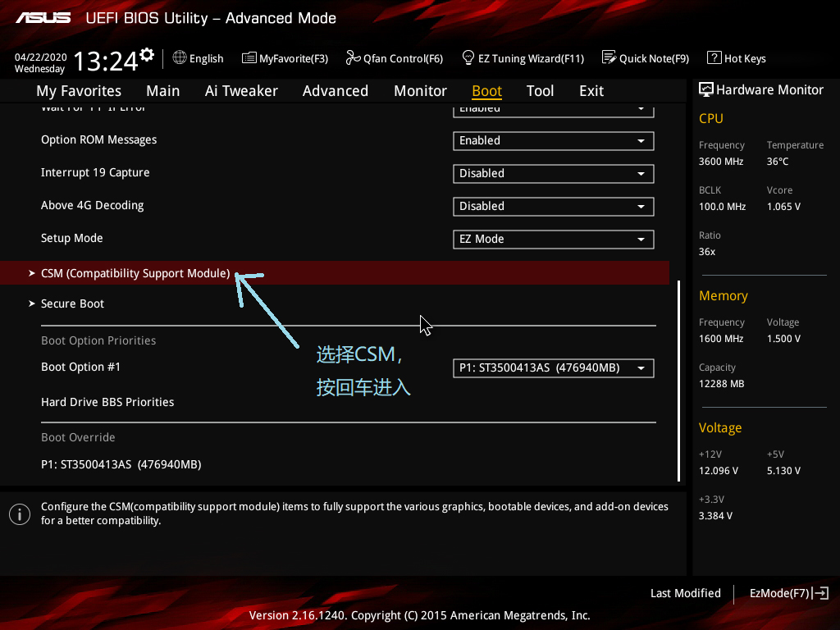Viewport: 840px width, 630px height.
Task: Expand the Secure Boot submenu
Action: point(72,304)
